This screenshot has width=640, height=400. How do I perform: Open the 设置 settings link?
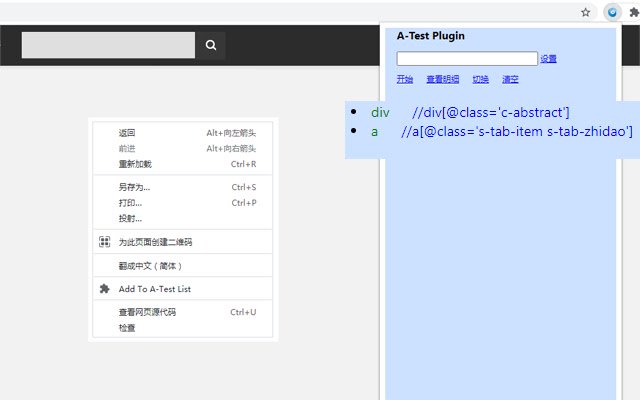(548, 59)
